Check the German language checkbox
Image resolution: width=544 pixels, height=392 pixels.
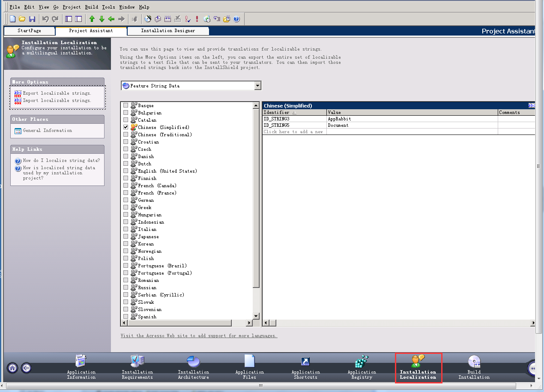click(x=126, y=200)
